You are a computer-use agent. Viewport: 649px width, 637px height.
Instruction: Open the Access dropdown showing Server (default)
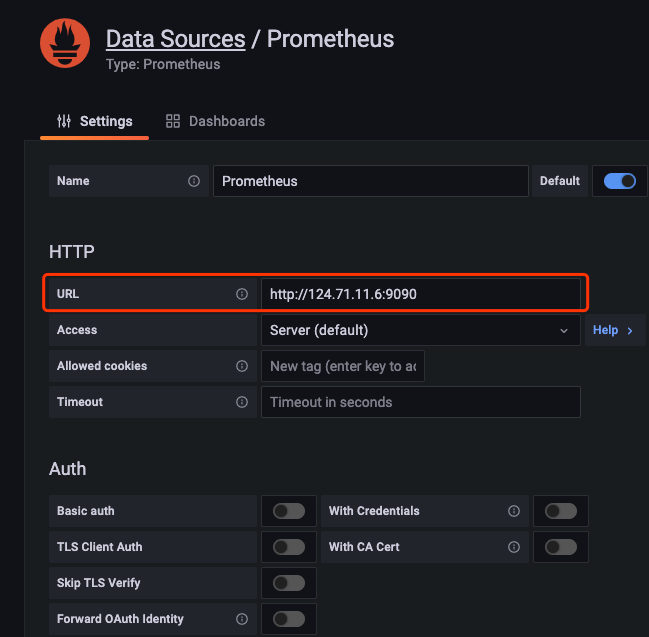coord(420,330)
